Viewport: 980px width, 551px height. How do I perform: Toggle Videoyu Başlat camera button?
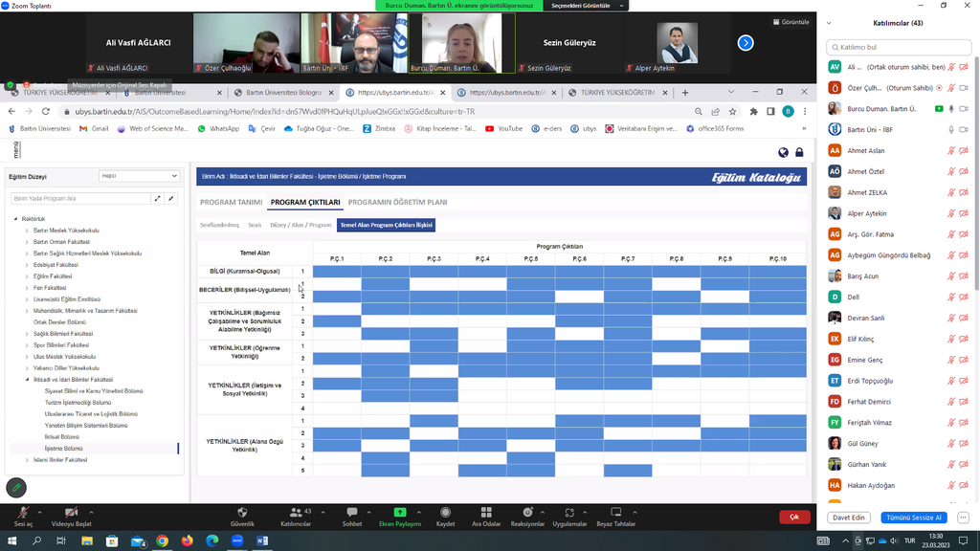[x=71, y=513]
